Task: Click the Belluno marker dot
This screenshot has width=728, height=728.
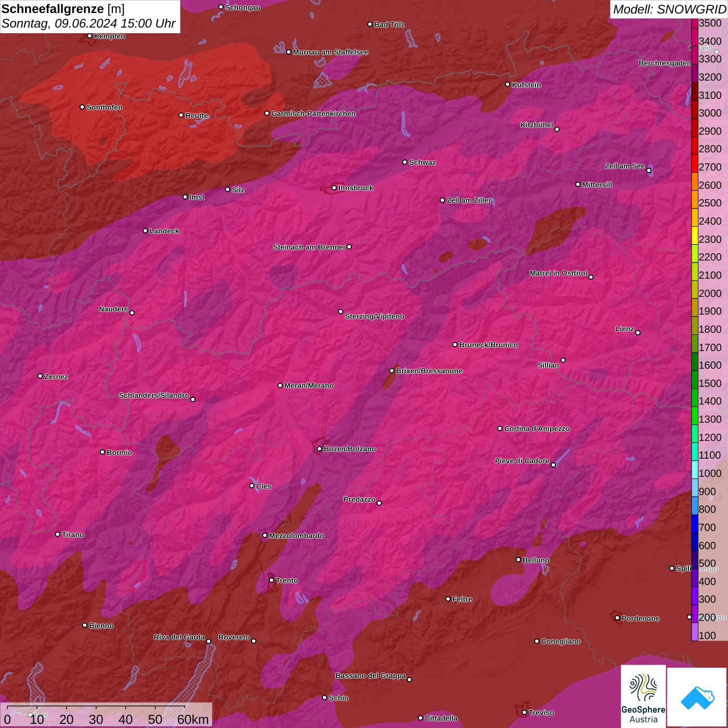Action: point(518,560)
